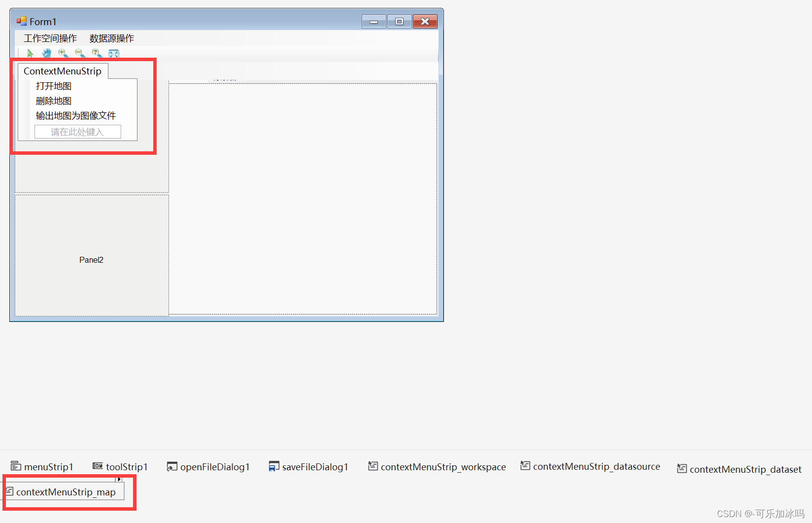Activate the zoom in magnifier tool
812x523 pixels.
tap(63, 53)
